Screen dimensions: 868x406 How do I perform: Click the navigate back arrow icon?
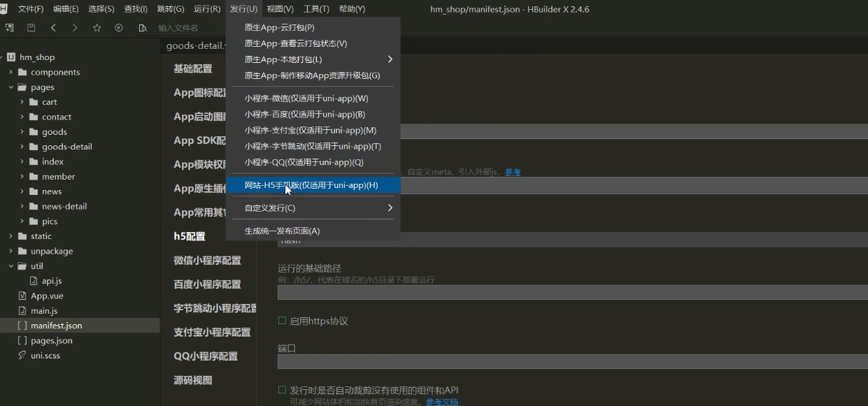(x=54, y=28)
